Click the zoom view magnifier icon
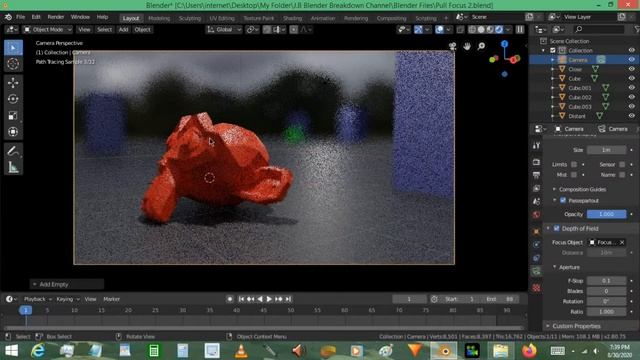 [482, 46]
